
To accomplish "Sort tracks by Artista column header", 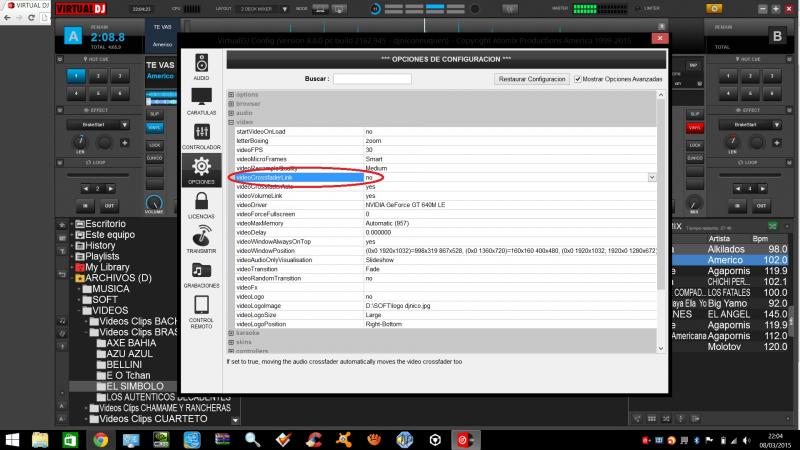I will click(719, 239).
